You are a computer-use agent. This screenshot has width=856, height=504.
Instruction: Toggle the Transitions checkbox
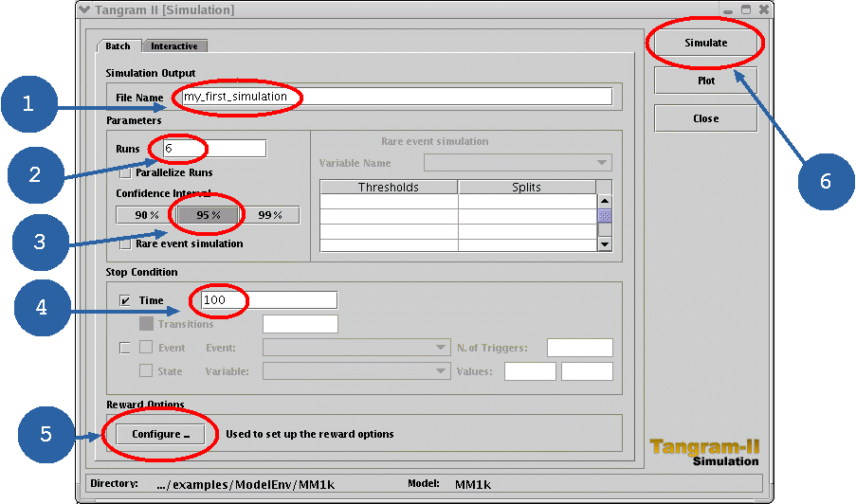[146, 324]
